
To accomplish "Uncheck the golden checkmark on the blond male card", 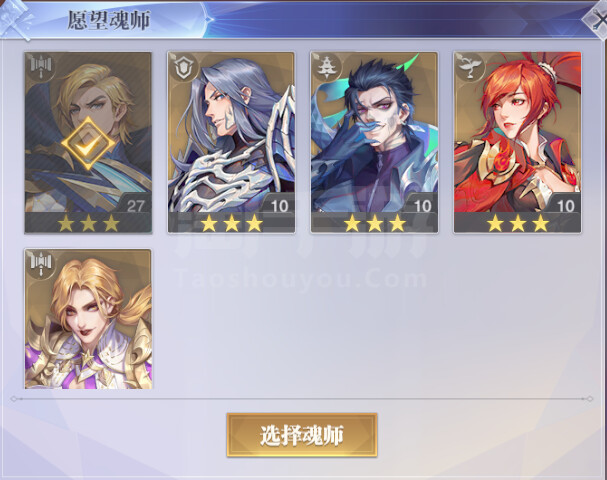I will 88,144.
